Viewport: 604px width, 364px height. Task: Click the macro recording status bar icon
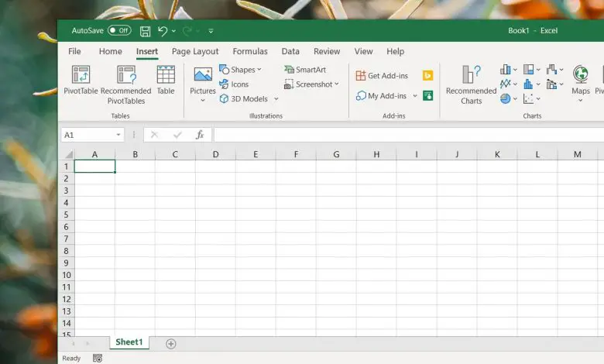tap(98, 359)
